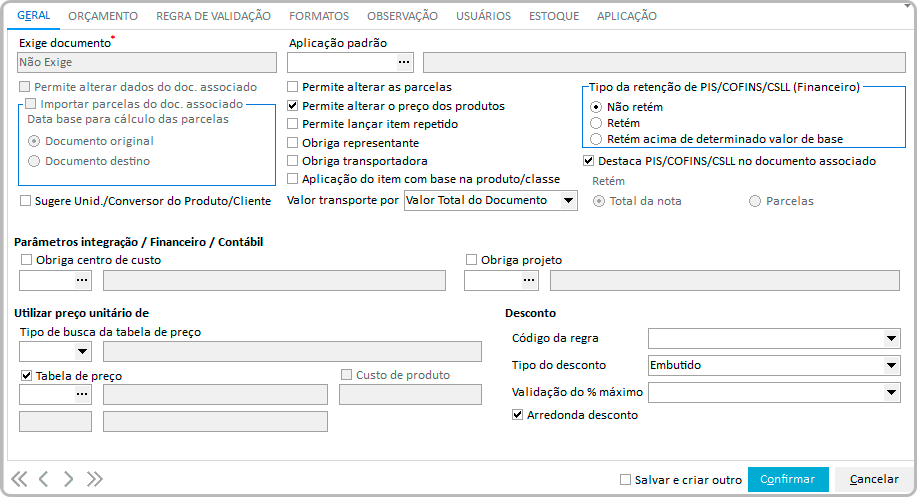Open Validação do % máximo dropdown
The image size is (917, 497).
click(x=891, y=392)
